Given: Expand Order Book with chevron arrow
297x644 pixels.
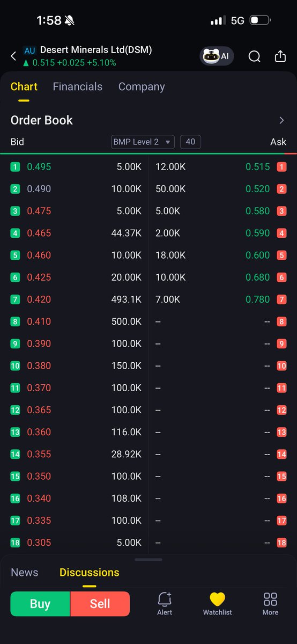Looking at the screenshot, I should [x=281, y=120].
